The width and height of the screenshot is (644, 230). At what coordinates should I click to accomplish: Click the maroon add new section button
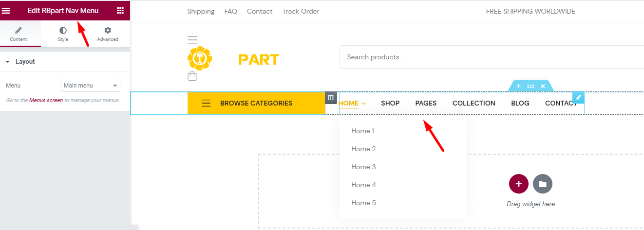(x=519, y=184)
